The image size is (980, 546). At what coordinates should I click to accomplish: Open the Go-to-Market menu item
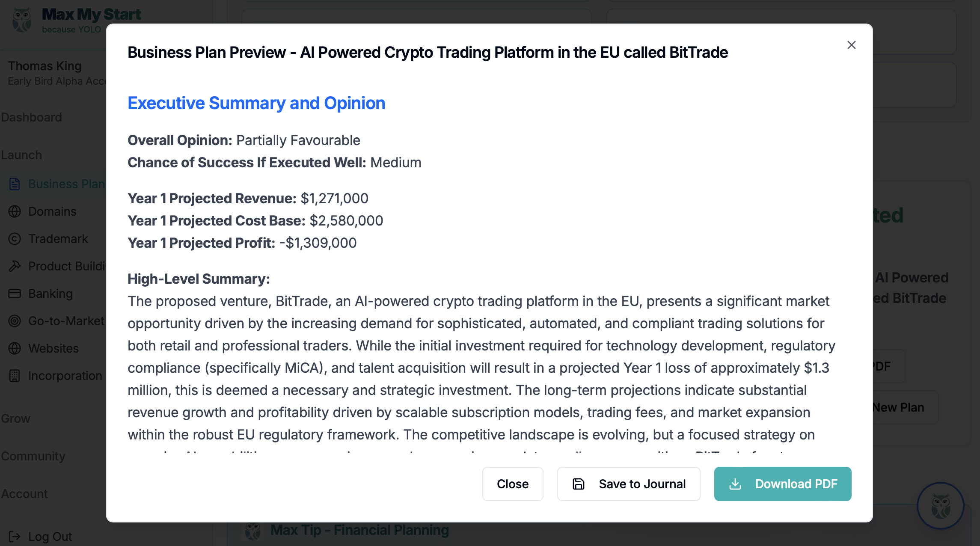(x=56, y=321)
